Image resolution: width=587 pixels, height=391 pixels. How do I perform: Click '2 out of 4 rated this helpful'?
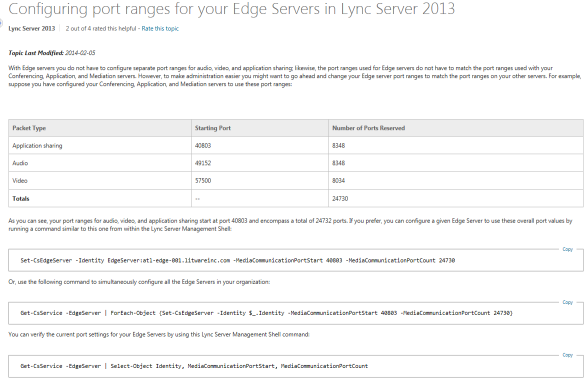click(101, 28)
